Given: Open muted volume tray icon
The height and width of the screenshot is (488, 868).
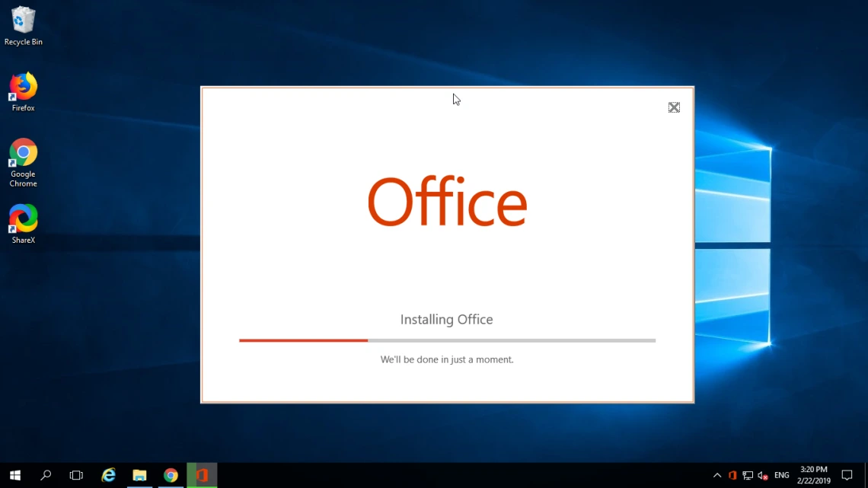Looking at the screenshot, I should (763, 475).
